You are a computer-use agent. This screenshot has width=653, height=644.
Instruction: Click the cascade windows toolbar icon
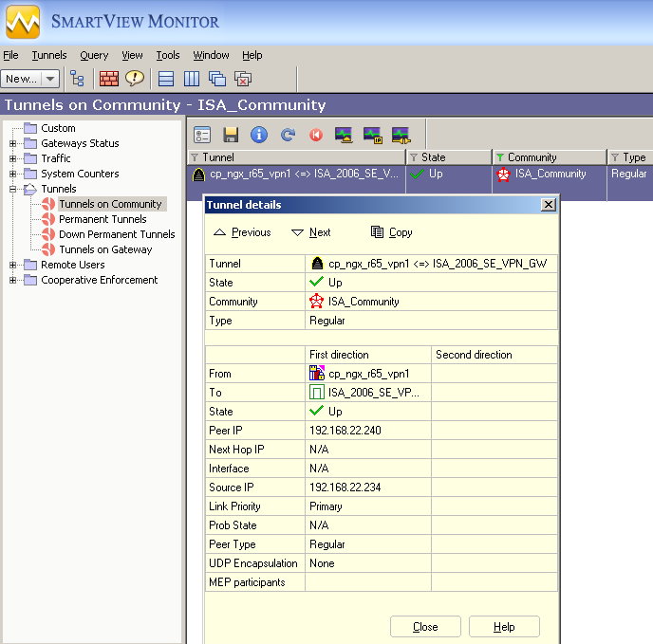coord(217,79)
